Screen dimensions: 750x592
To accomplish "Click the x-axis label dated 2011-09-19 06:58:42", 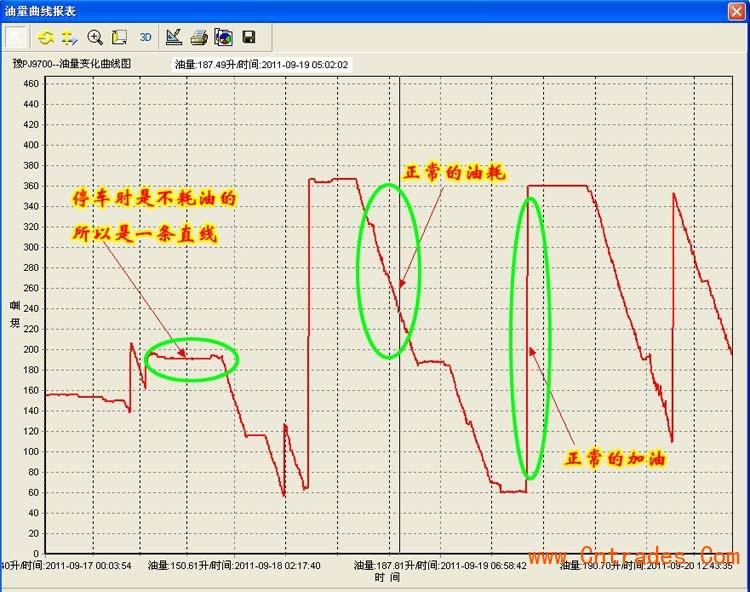I will click(441, 565).
